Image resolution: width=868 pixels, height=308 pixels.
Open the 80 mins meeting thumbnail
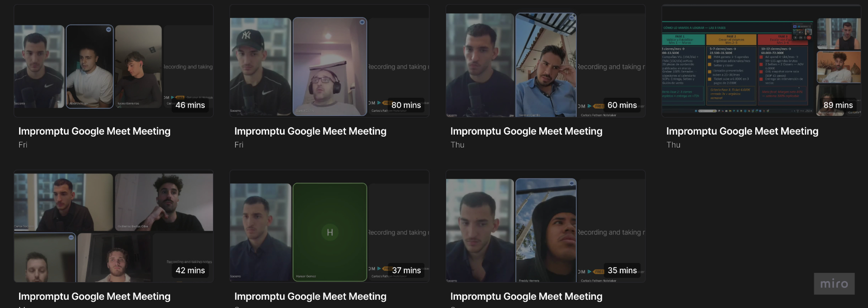click(329, 61)
